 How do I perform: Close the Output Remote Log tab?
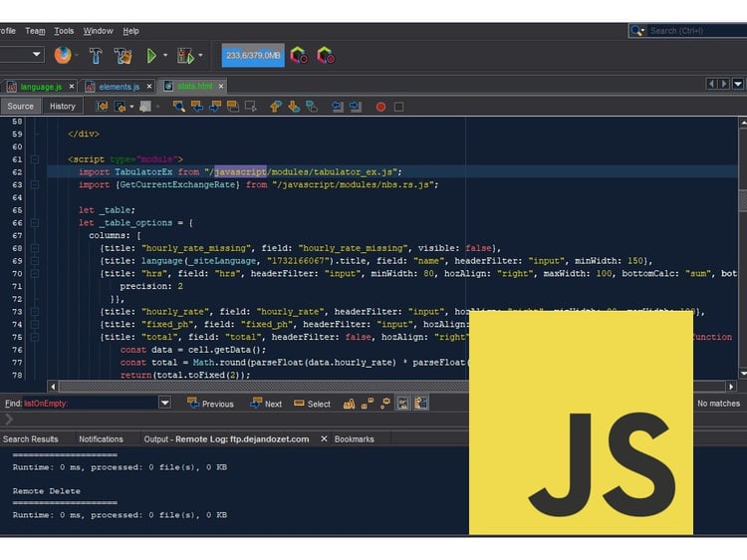324,438
